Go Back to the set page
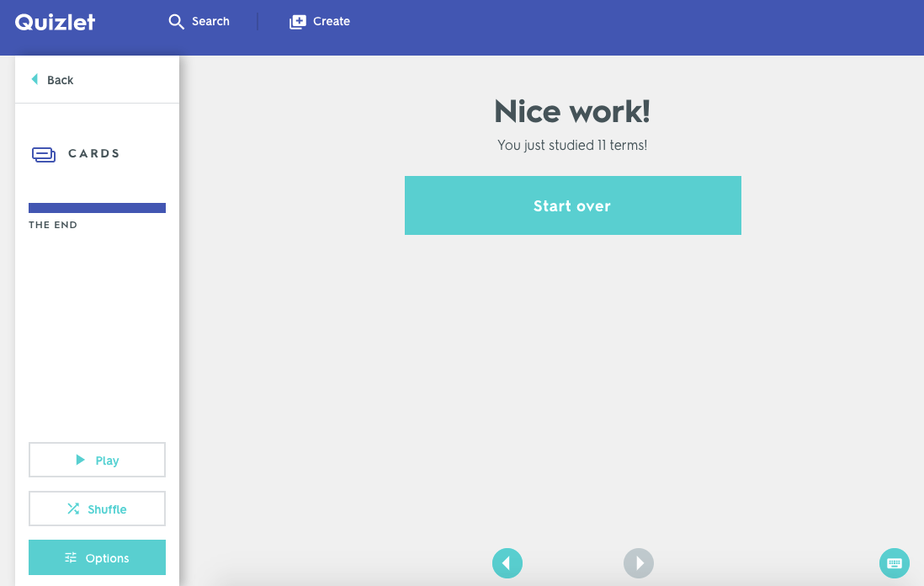This screenshot has width=924, height=586. 61,79
